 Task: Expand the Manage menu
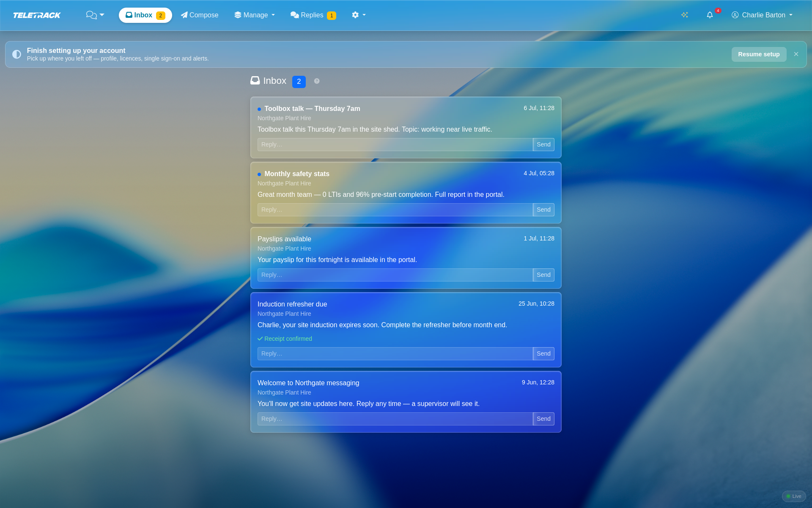tap(255, 15)
